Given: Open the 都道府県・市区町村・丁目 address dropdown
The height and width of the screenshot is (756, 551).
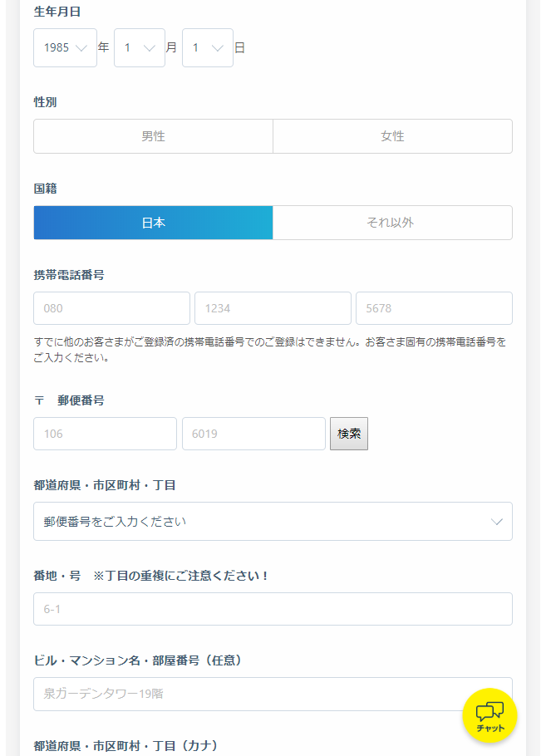Looking at the screenshot, I should [273, 522].
